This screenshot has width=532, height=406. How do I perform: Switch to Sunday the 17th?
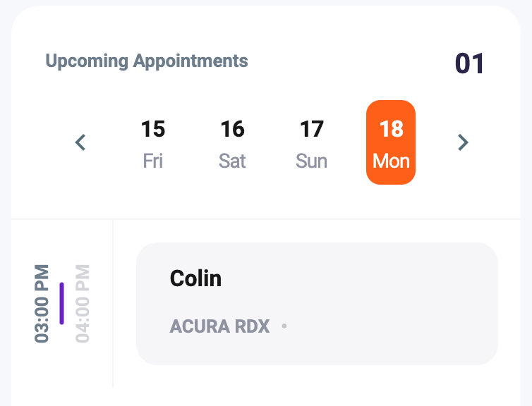311,143
